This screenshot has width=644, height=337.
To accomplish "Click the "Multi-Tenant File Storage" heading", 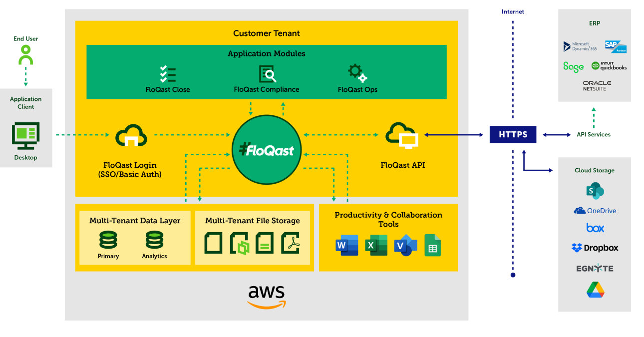I will [x=253, y=220].
